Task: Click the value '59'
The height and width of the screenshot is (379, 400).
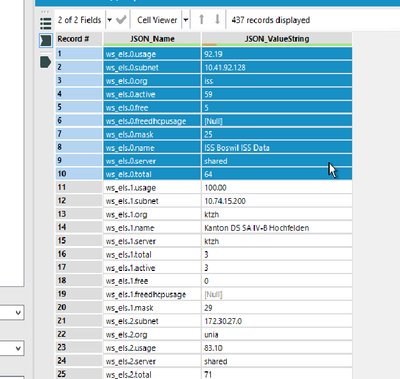Action: [277, 94]
